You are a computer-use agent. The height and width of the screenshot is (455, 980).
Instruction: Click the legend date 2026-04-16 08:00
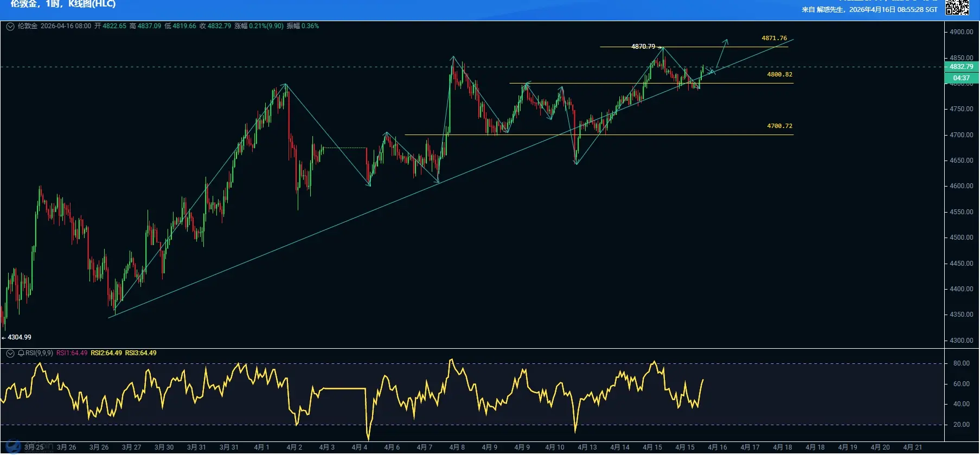(x=66, y=26)
